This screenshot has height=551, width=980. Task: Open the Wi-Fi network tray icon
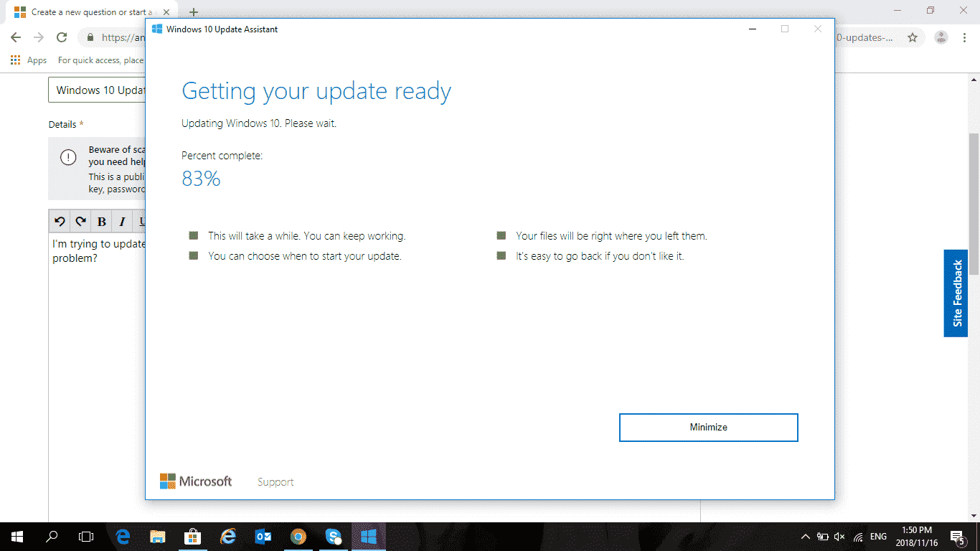pos(857,537)
